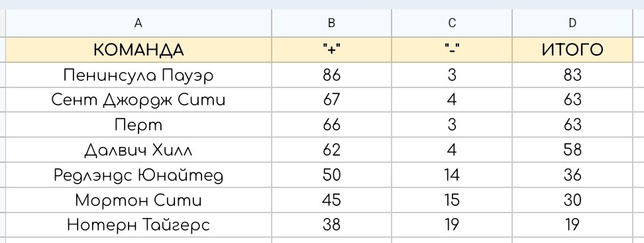Select column D header

572,23
